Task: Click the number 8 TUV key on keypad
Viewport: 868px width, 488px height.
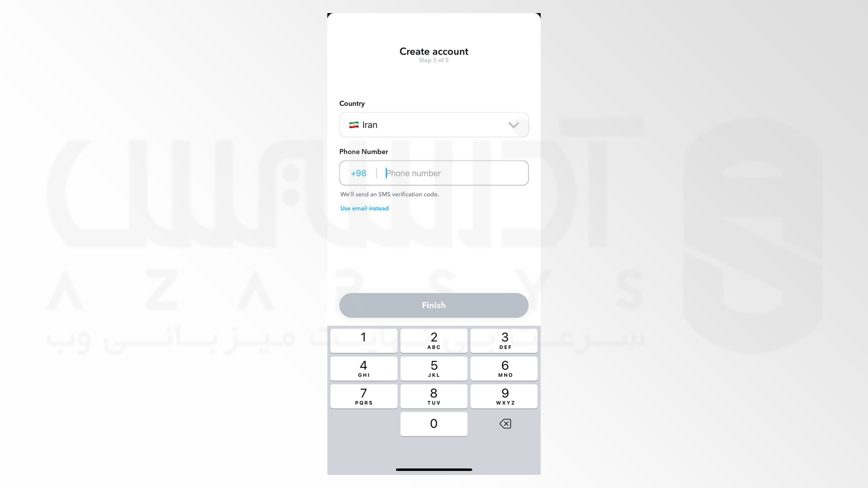Action: tap(434, 396)
